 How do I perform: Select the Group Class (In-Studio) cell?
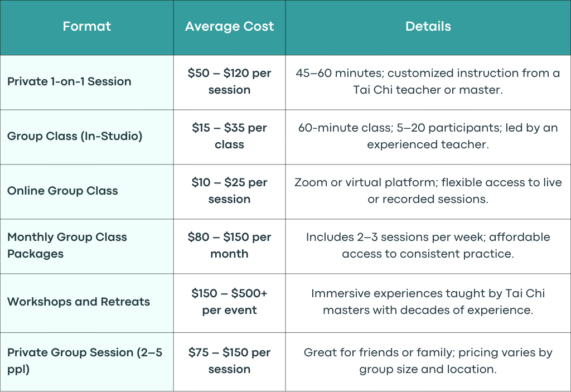75,136
